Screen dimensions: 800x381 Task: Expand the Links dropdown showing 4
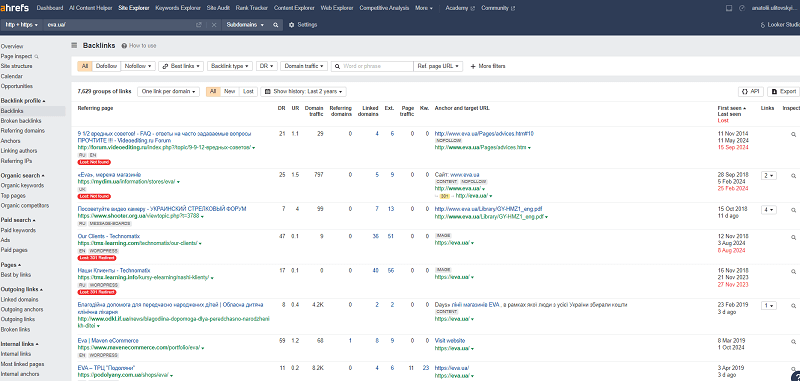coord(768,210)
